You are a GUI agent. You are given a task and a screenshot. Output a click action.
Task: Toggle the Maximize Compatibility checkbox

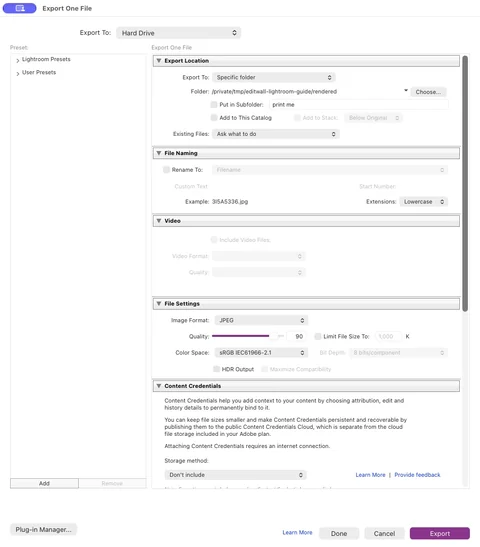[x=264, y=369]
